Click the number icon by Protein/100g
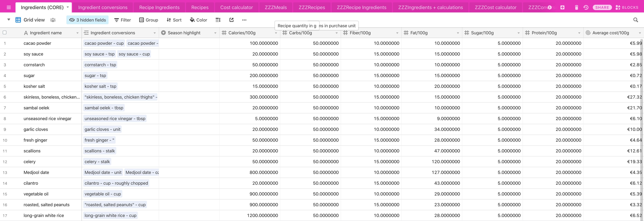This screenshot has height=221, width=644. [528, 33]
